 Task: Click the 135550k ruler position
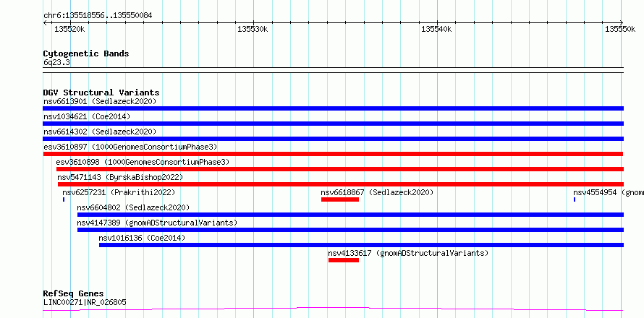coord(621,30)
